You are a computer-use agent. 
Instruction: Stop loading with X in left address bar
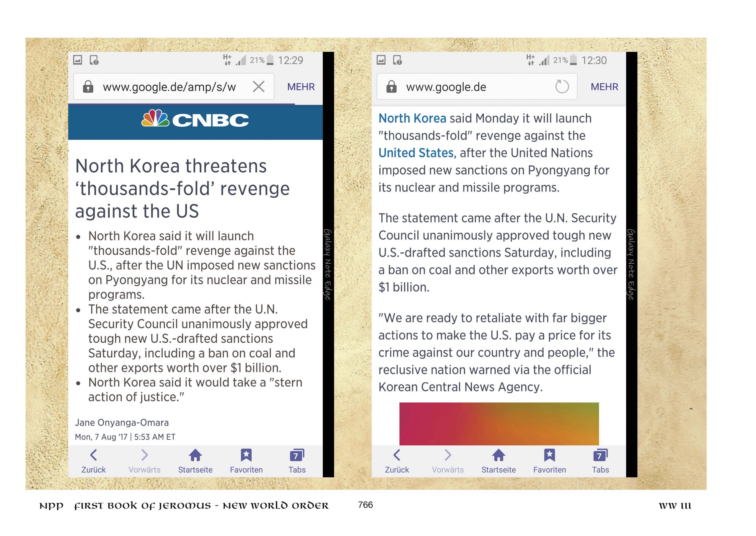click(258, 87)
